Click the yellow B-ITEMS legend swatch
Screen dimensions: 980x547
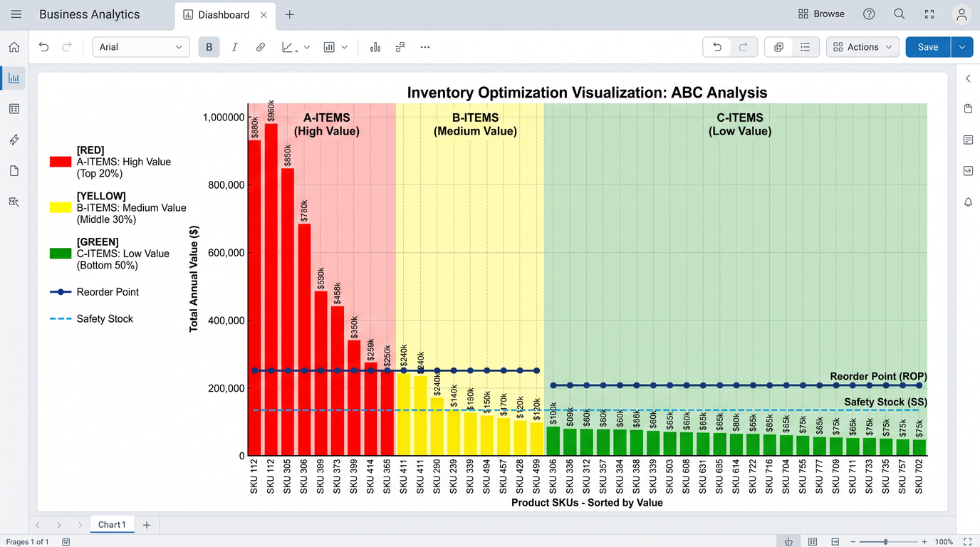(x=61, y=207)
